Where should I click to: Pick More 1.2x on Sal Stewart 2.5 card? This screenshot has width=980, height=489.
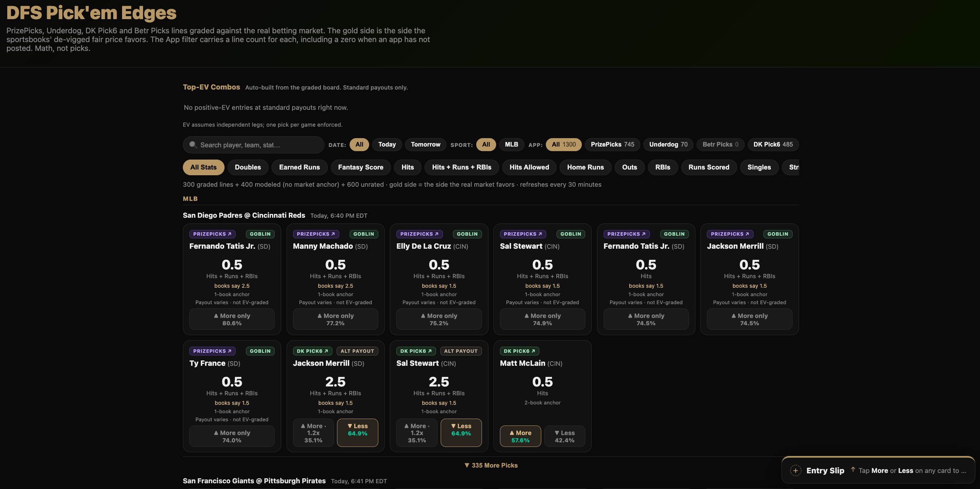pos(417,432)
